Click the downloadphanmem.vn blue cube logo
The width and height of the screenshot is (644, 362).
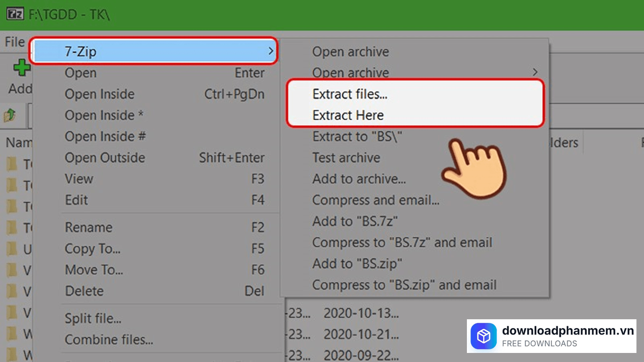[x=484, y=336]
